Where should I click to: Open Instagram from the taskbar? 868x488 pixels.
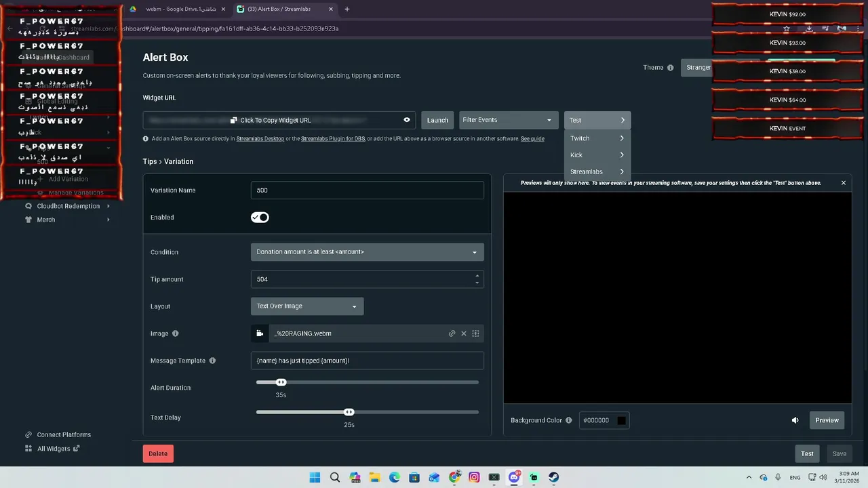[x=474, y=478]
